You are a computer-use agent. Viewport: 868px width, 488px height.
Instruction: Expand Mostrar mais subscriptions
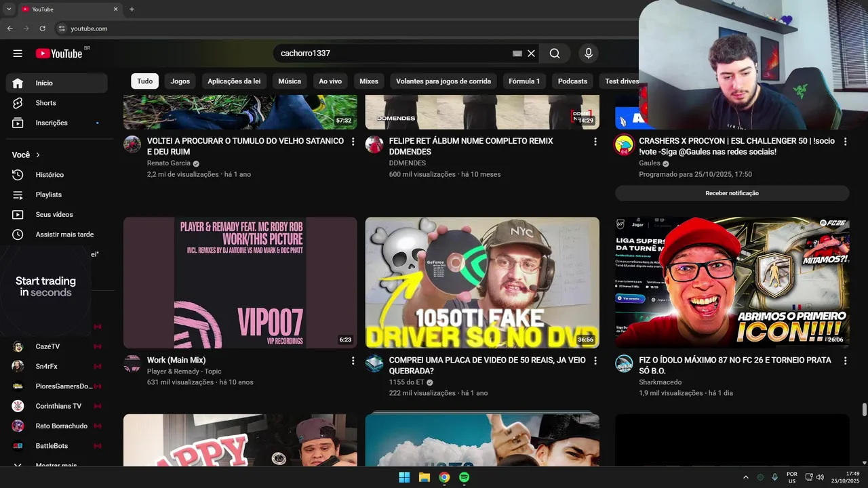click(57, 465)
